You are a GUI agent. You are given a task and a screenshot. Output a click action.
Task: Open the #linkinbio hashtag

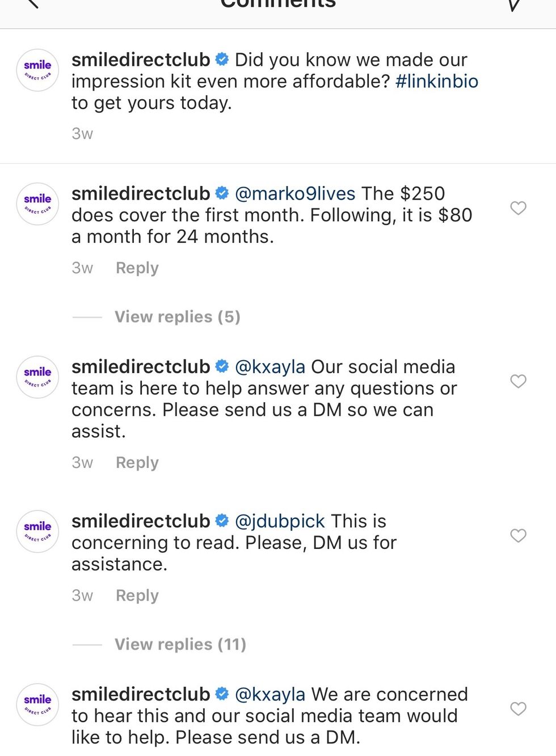pyautogui.click(x=436, y=81)
